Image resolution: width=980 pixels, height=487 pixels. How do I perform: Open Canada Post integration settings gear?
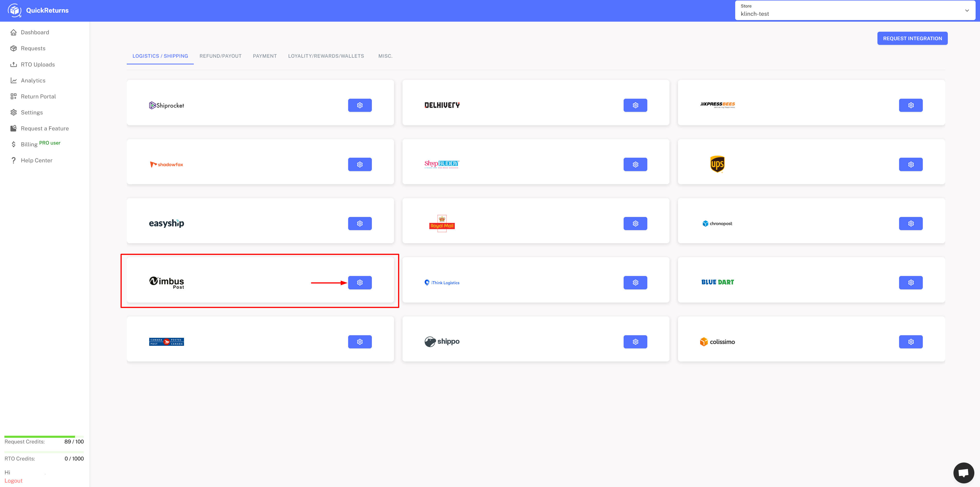pyautogui.click(x=359, y=342)
